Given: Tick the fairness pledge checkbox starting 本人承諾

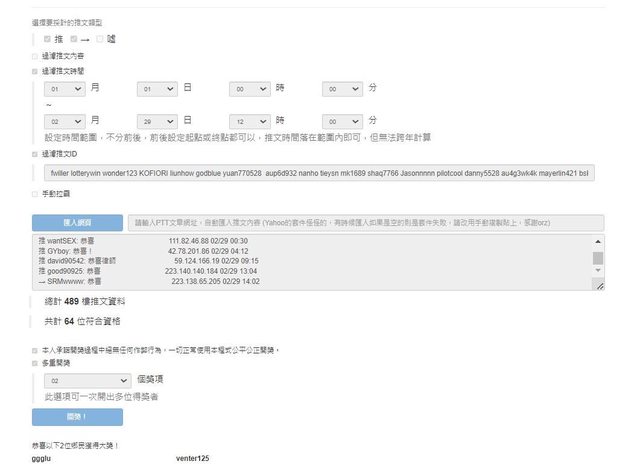Looking at the screenshot, I should tap(35, 350).
